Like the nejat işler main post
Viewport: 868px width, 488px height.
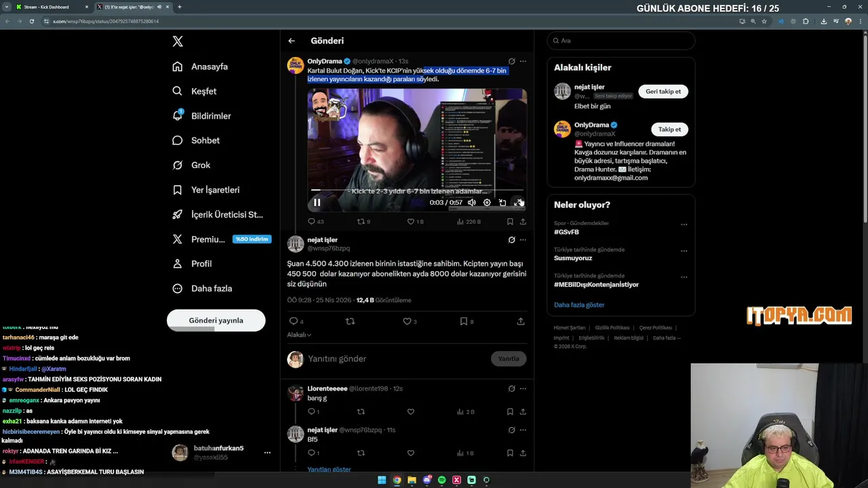410,321
